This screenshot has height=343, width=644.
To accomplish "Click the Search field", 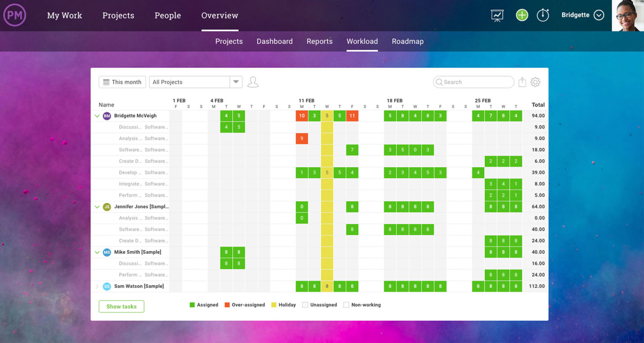I will [x=473, y=82].
